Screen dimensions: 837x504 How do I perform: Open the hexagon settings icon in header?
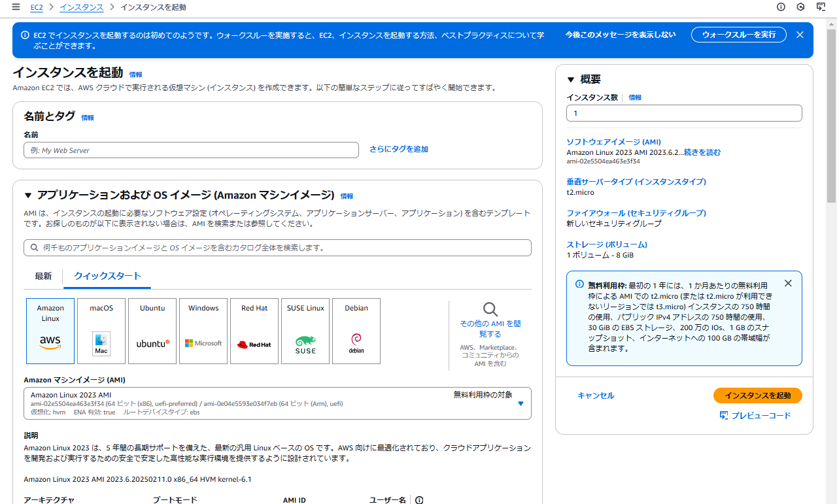pyautogui.click(x=800, y=7)
